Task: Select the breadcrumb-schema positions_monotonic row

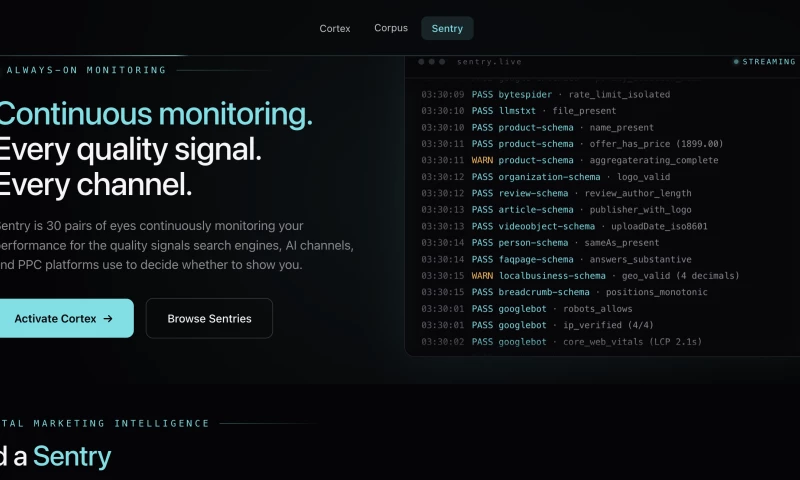Action: click(x=564, y=292)
